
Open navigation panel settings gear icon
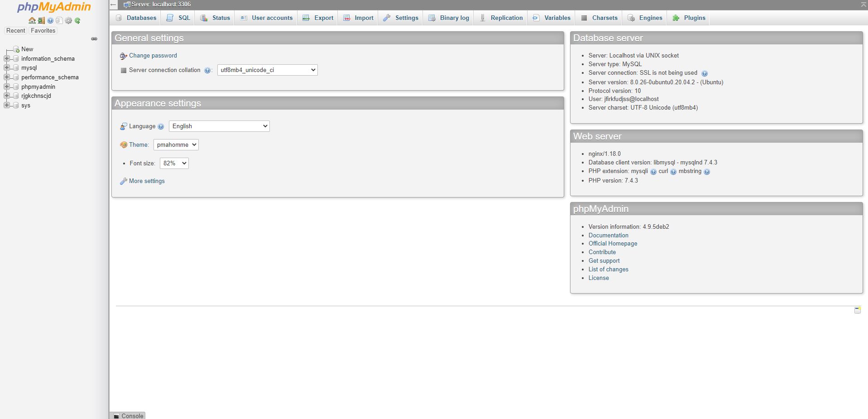click(68, 20)
